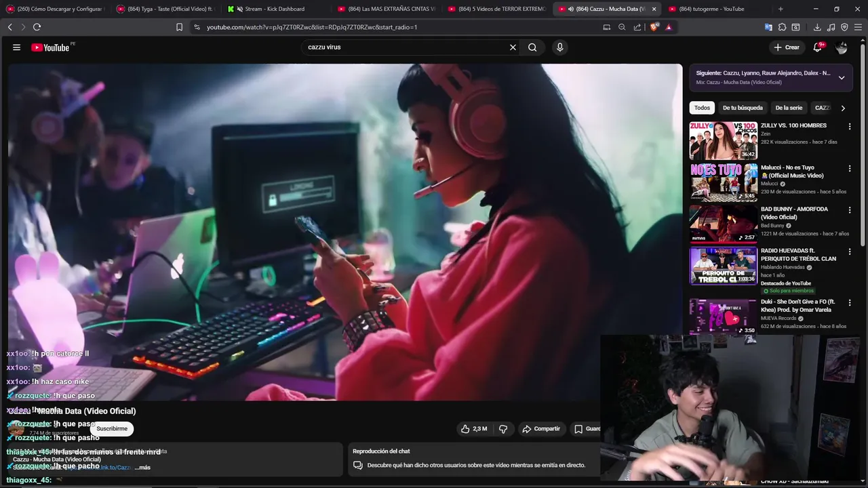Click the Suscribirme button
868x488 pixels.
[112, 428]
